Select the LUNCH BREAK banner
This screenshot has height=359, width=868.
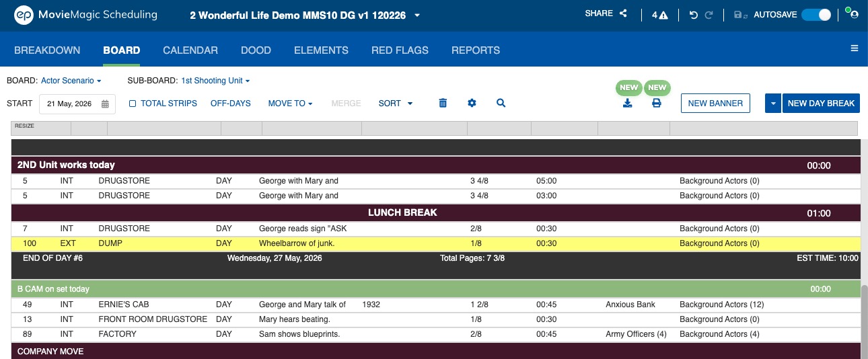pyautogui.click(x=436, y=212)
